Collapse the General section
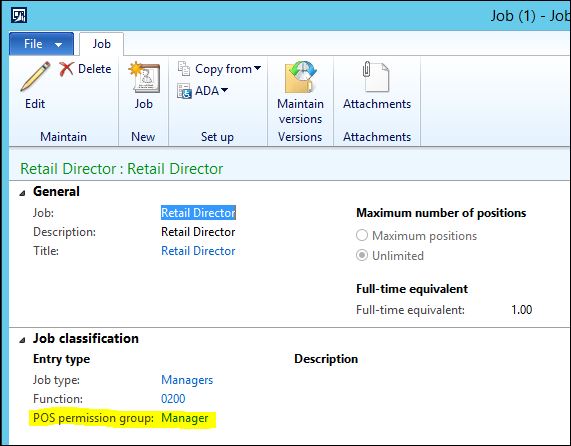The image size is (571, 446). [x=23, y=193]
